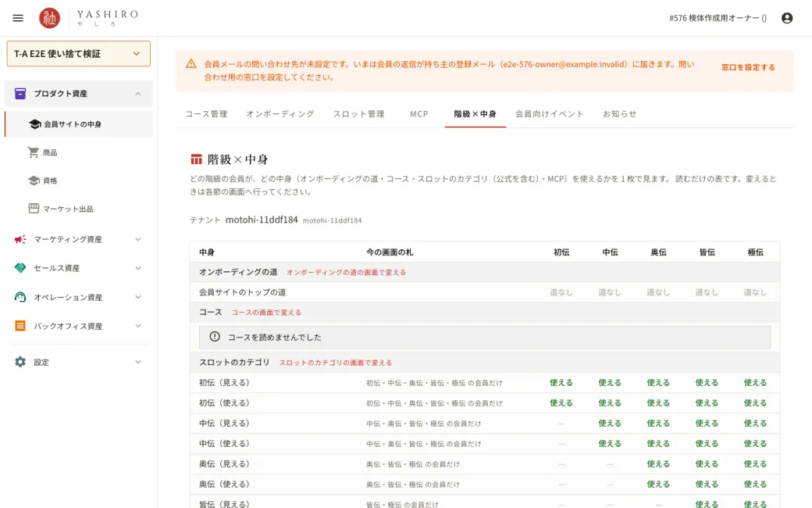Click the 皆伝 column header
Image resolution: width=812 pixels, height=508 pixels.
click(x=707, y=252)
